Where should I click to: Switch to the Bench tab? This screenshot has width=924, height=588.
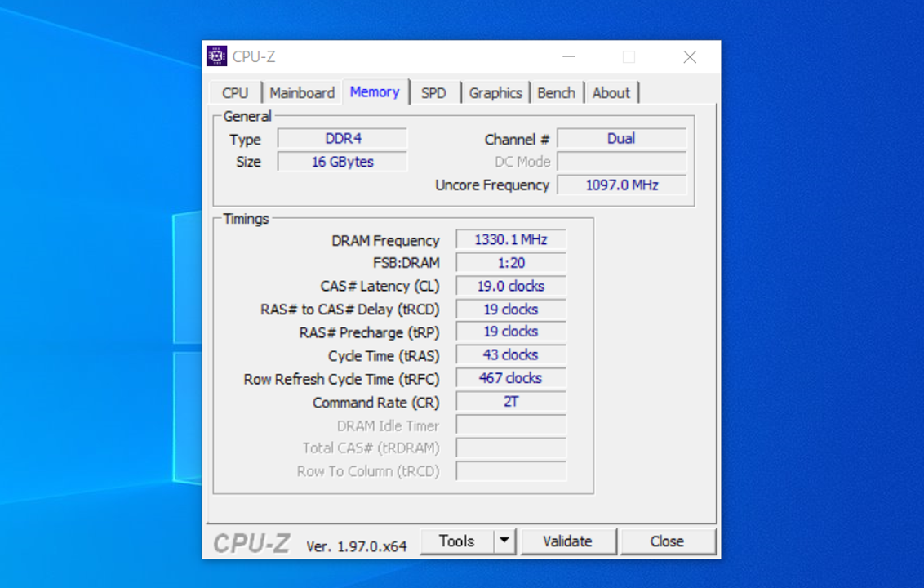[557, 93]
